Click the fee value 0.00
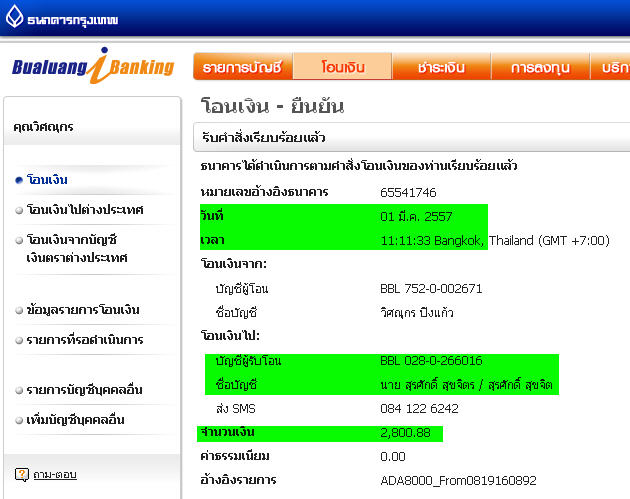 tap(393, 456)
